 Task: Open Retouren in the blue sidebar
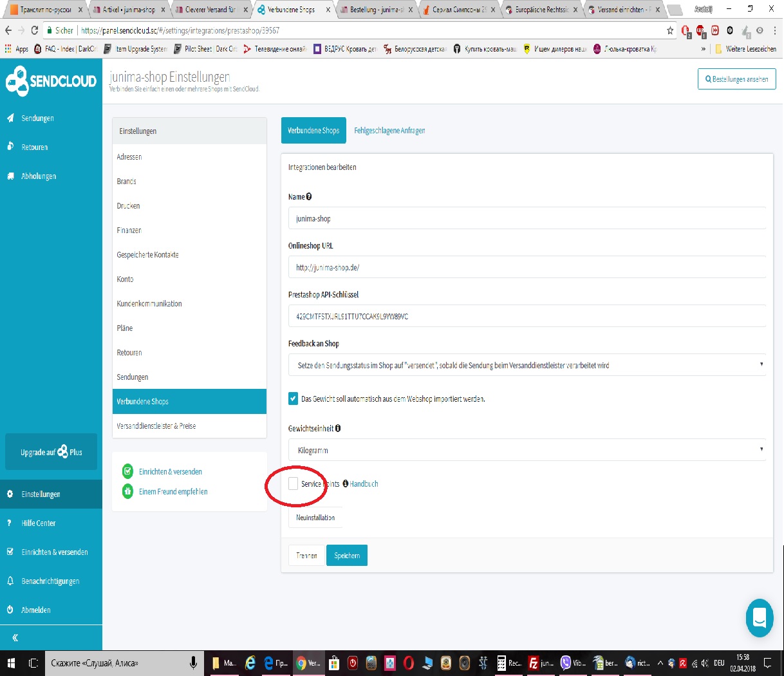point(35,147)
